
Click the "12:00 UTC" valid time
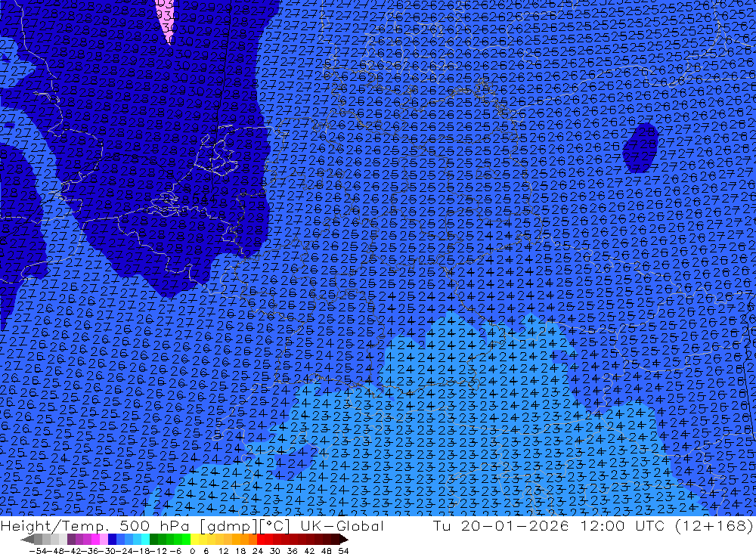(x=622, y=525)
